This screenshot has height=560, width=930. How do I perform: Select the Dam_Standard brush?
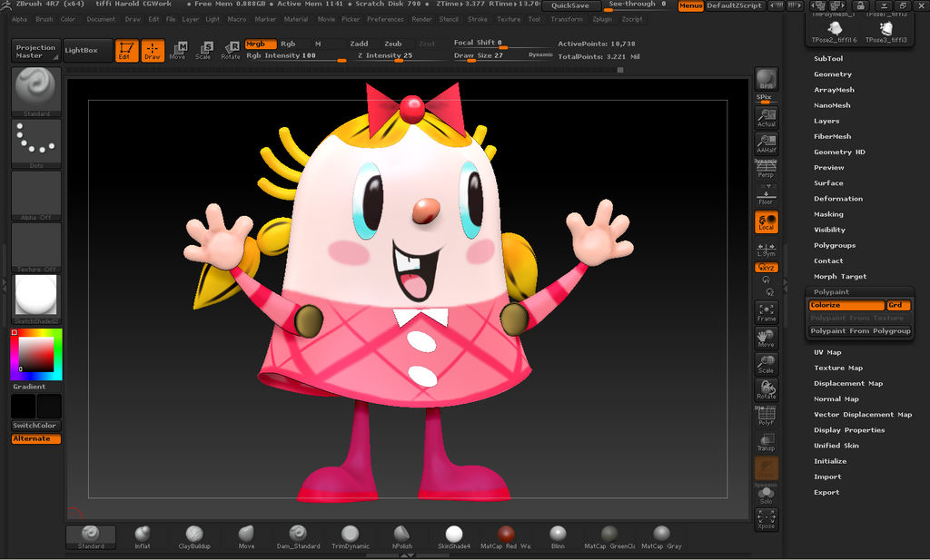point(298,537)
